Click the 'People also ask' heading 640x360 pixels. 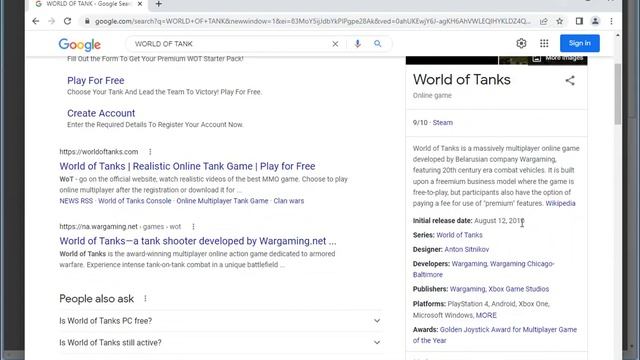point(97,299)
